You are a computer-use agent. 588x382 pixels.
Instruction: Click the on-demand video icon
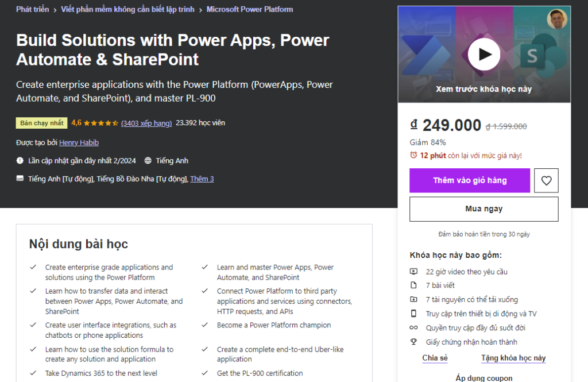(413, 272)
